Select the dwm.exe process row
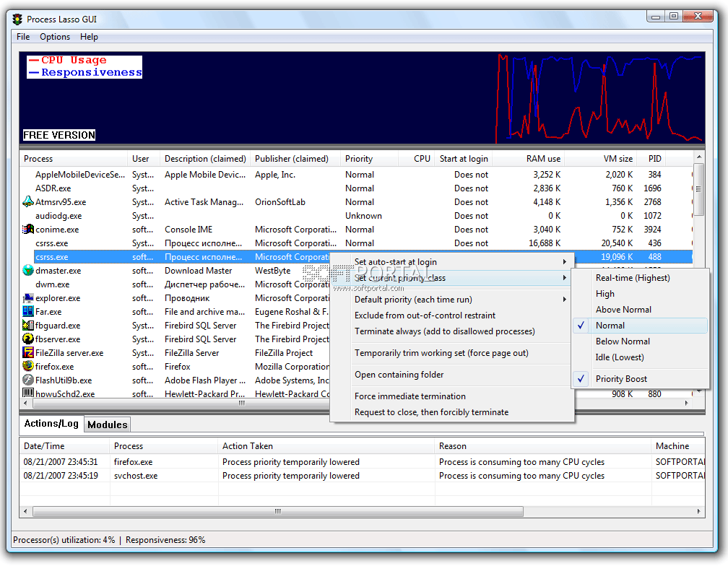 [x=175, y=284]
